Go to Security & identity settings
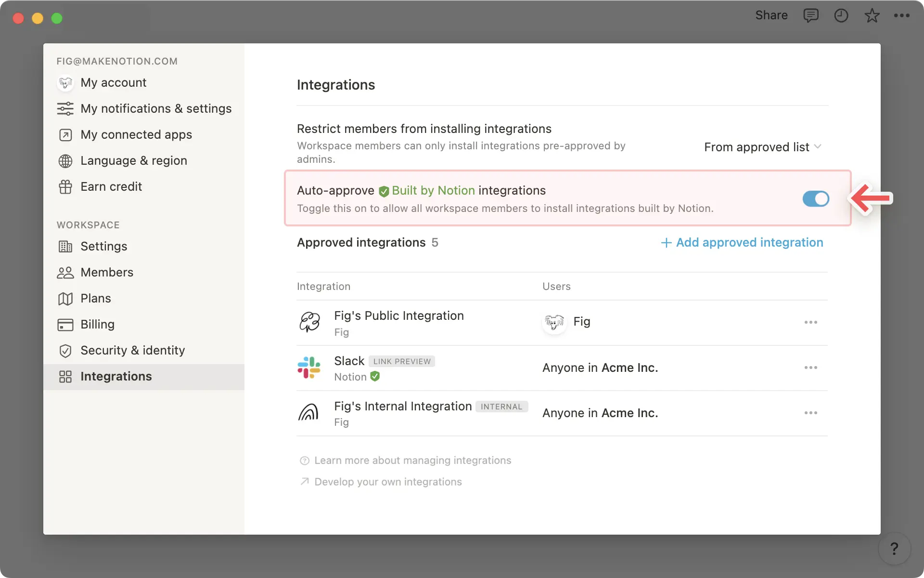924x578 pixels. pyautogui.click(x=132, y=350)
